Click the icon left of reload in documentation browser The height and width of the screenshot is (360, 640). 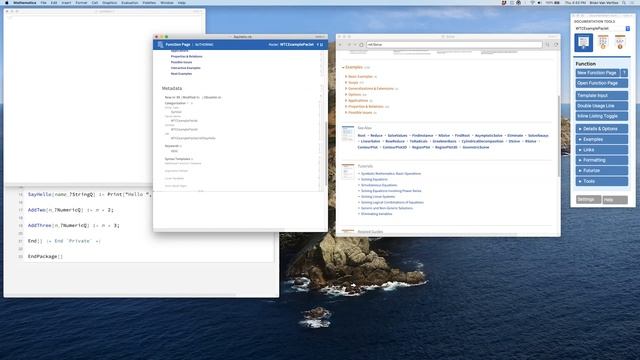click(547, 44)
